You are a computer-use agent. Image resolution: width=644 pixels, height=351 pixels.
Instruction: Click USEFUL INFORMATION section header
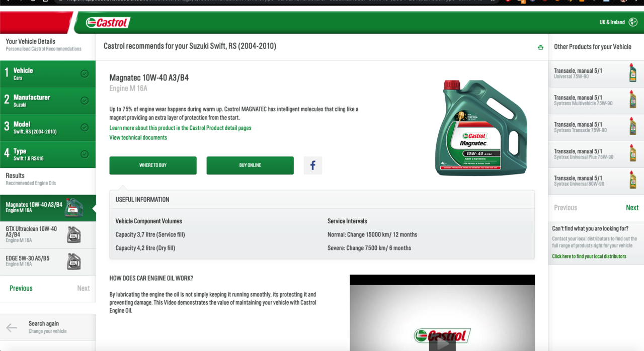click(x=142, y=200)
